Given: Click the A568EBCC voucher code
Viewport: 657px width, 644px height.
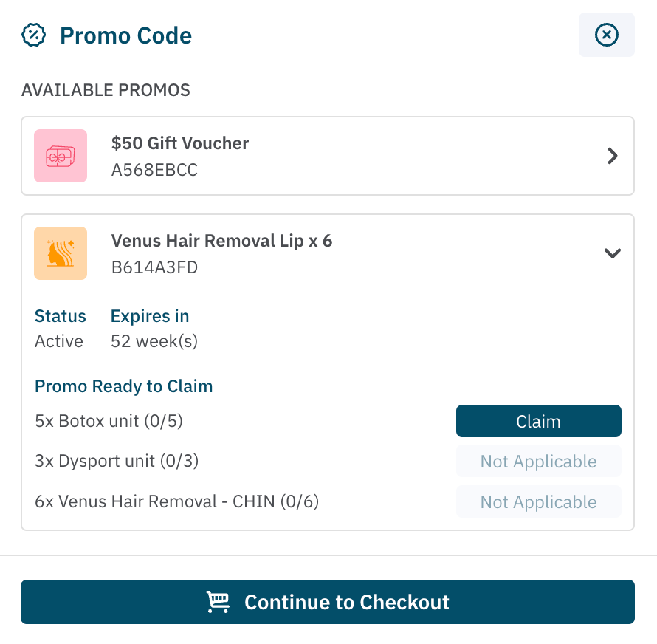Looking at the screenshot, I should (x=154, y=170).
